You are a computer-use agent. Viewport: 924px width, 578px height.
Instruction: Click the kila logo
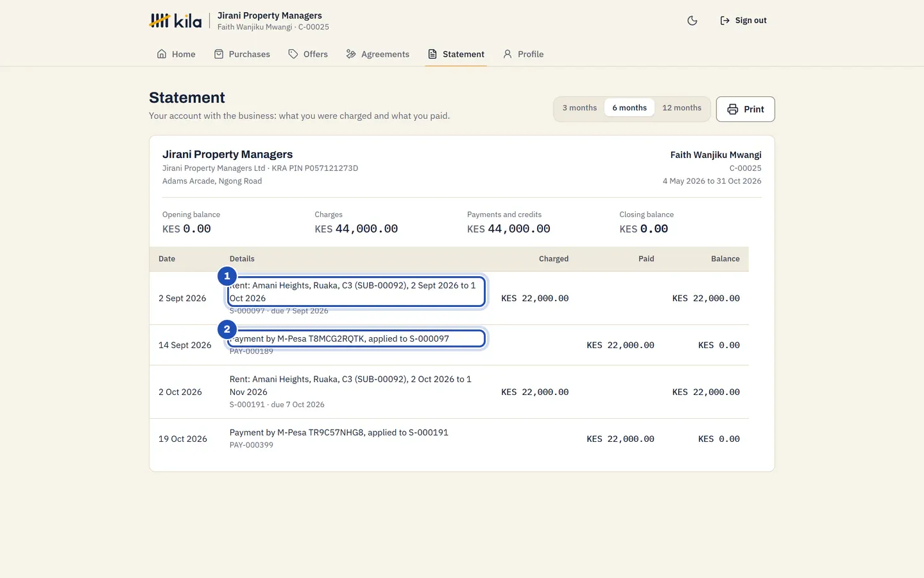175,21
